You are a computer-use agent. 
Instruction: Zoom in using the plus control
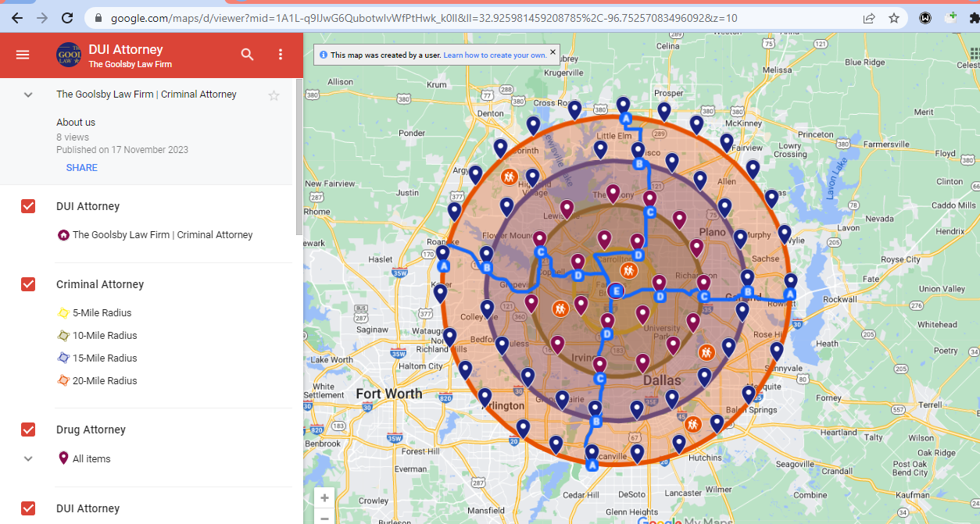pyautogui.click(x=324, y=497)
